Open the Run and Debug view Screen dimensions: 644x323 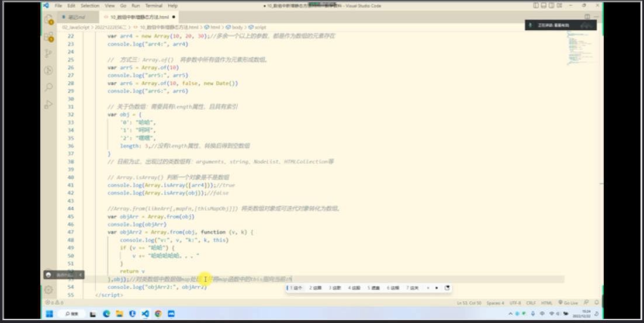pyautogui.click(x=49, y=104)
